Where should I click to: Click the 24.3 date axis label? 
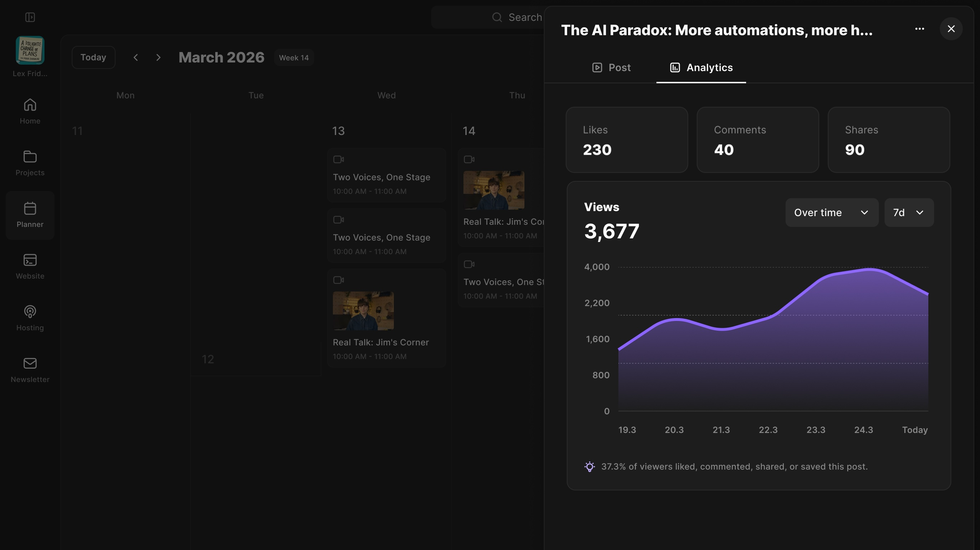click(863, 430)
